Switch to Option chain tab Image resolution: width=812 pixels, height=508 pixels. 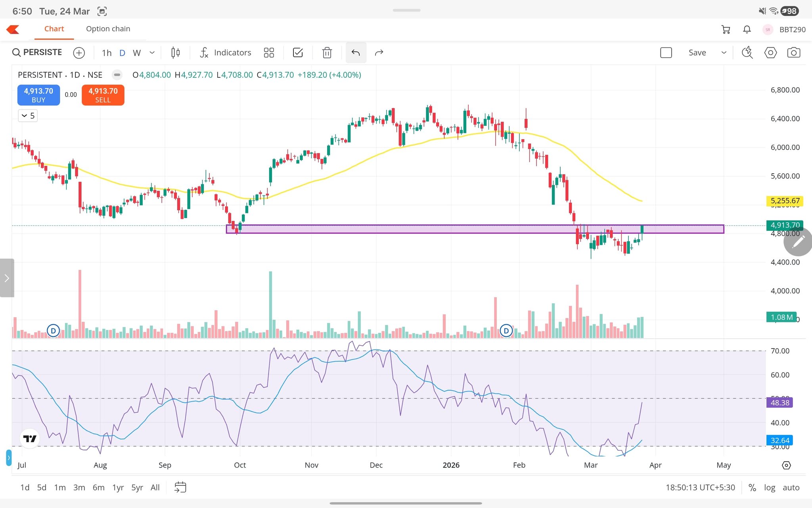108,29
